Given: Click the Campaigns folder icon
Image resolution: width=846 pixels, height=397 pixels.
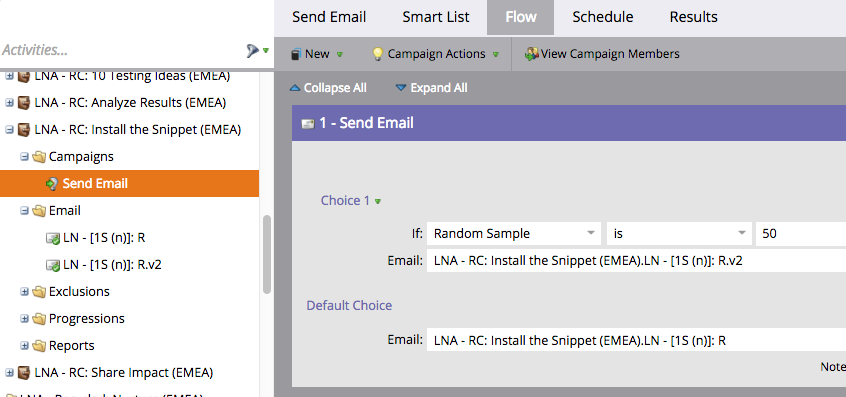Looking at the screenshot, I should click(39, 157).
